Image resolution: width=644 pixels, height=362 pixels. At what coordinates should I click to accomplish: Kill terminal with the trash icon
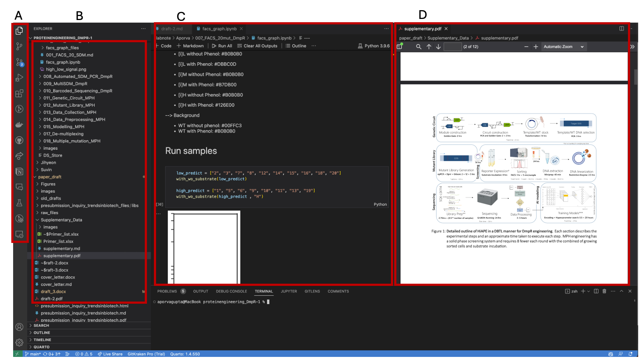tap(604, 291)
